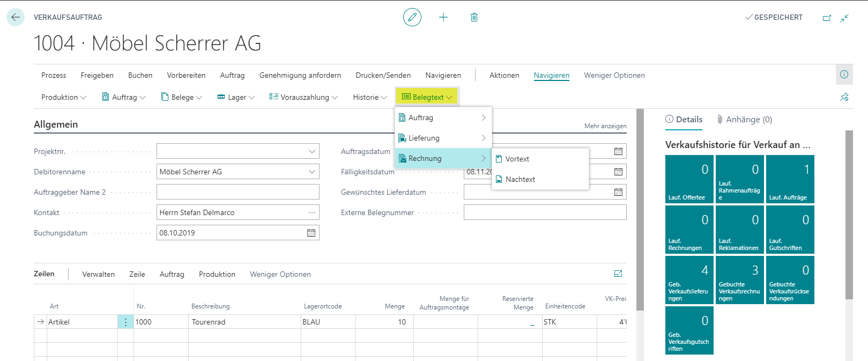Expand the Debitorenname dropdown field

312,172
